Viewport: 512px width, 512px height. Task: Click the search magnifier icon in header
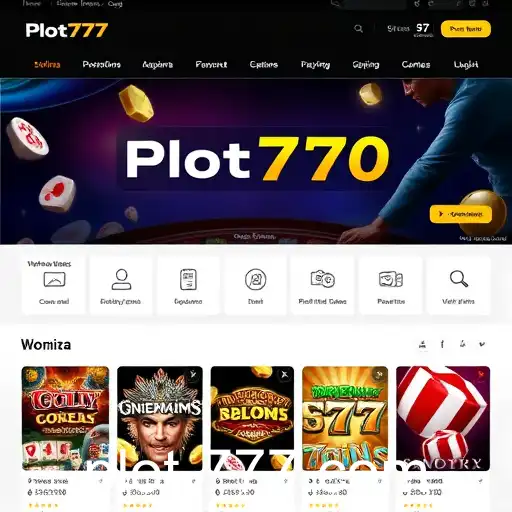point(359,29)
